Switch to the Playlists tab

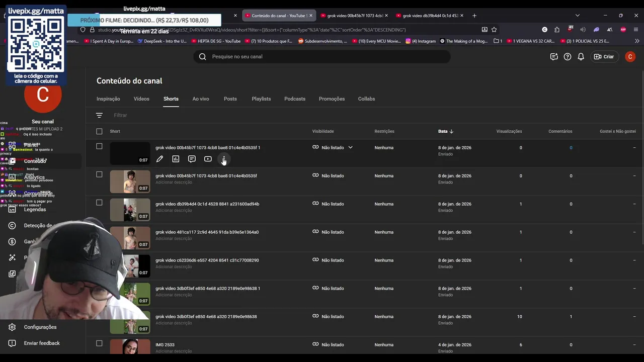pos(261,99)
